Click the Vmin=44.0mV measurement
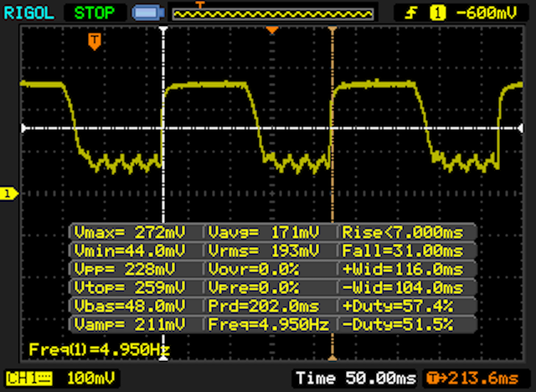This screenshot has height=392, width=536. [x=130, y=250]
